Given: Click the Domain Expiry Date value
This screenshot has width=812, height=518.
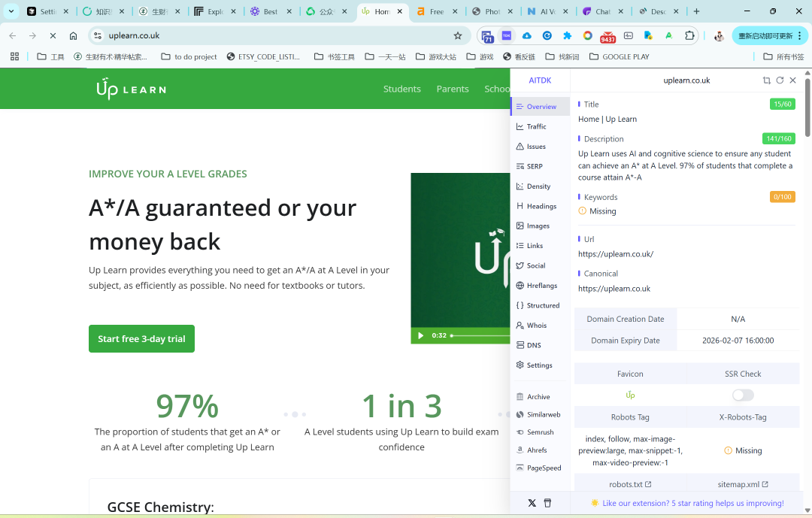Looking at the screenshot, I should 738,341.
